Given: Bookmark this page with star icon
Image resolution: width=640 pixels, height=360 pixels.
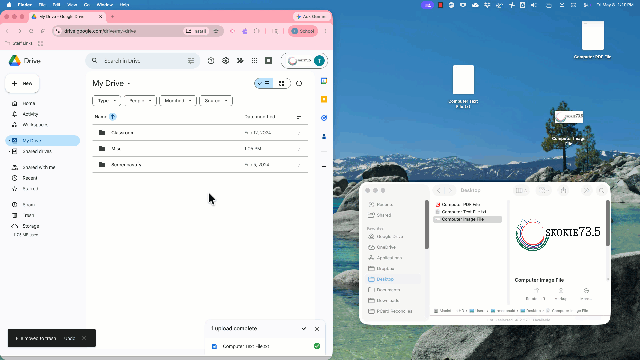Looking at the screenshot, I should (x=216, y=31).
